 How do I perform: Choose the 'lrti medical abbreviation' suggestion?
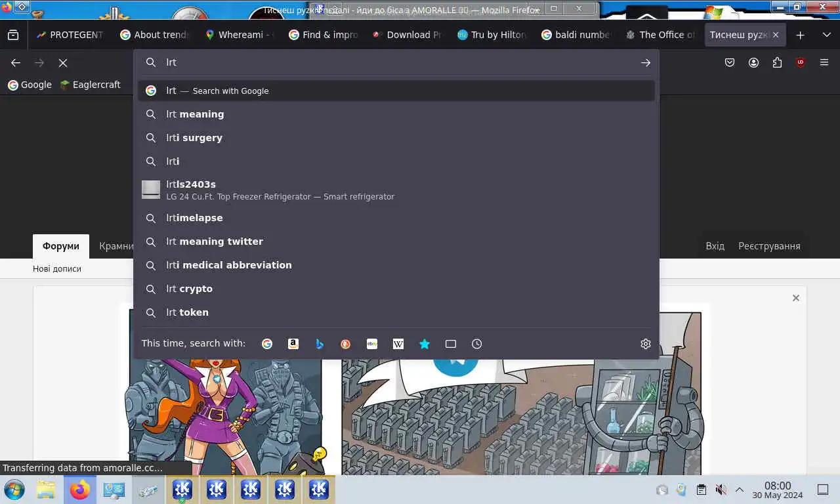click(396, 265)
